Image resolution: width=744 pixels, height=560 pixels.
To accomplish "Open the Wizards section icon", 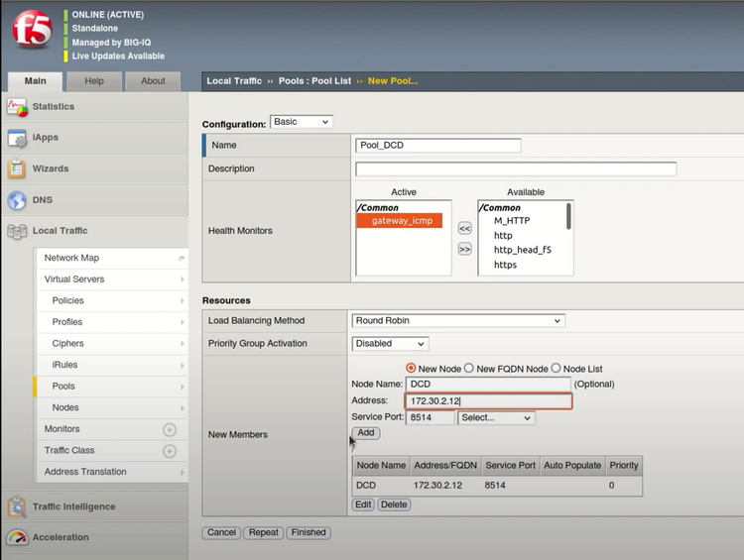I will pos(17,168).
